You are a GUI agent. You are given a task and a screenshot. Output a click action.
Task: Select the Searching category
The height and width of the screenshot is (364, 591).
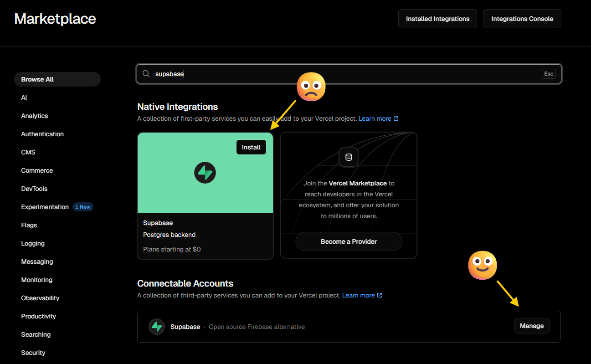(x=36, y=334)
